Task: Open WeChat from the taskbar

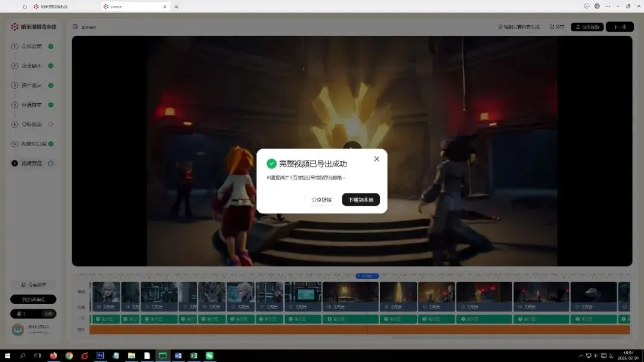Action: coord(209,356)
